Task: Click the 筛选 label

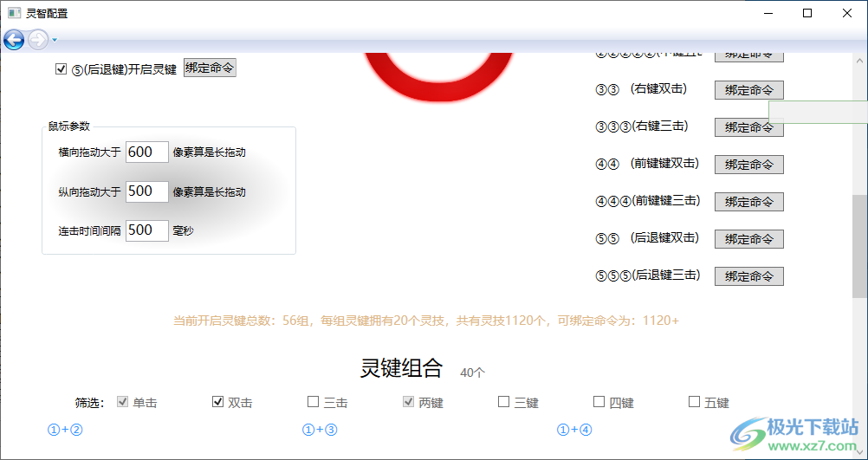Action: click(90, 403)
